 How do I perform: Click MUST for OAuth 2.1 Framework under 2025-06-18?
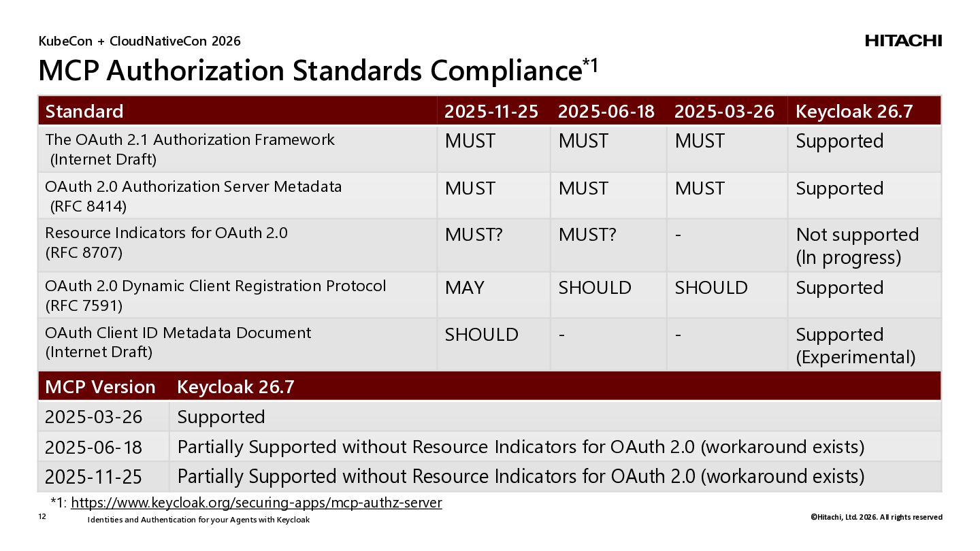tap(584, 141)
